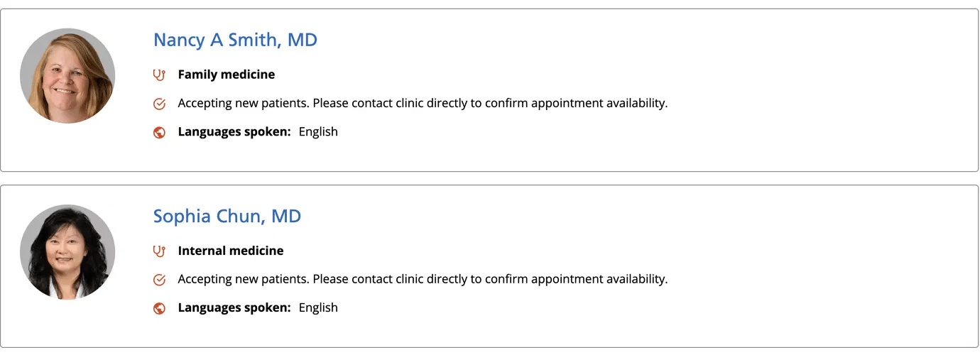Open Nancy A Smith, MD profile link
The height and width of the screenshot is (355, 980).
point(235,40)
